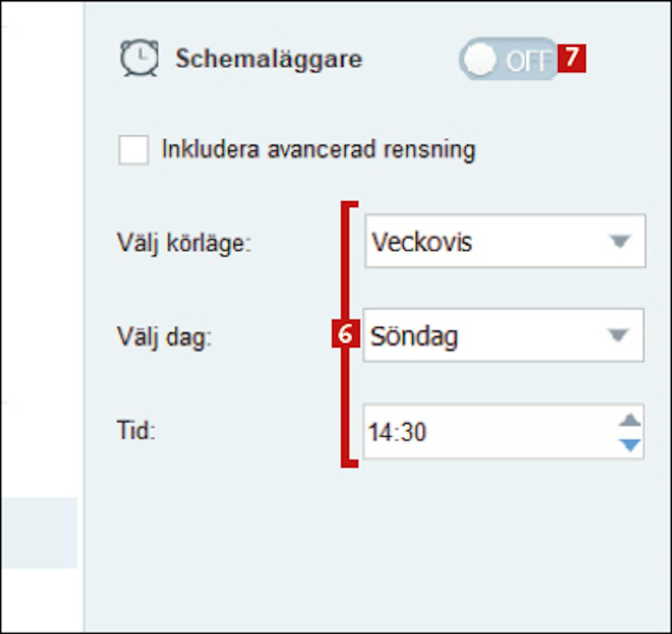Click the Välj körläge label
Viewport: 672px width, 634px height.
tap(184, 243)
